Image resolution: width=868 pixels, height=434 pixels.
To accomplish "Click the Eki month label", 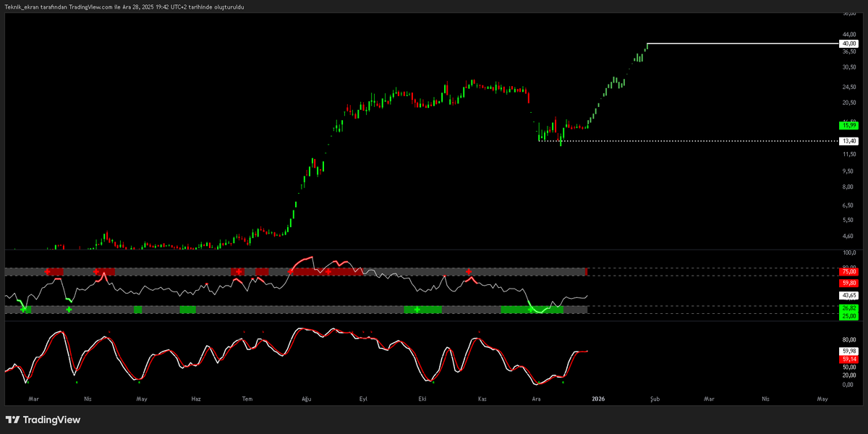I will click(424, 399).
